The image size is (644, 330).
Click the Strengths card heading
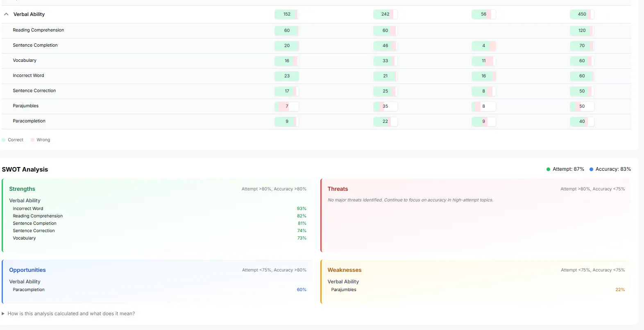coord(22,189)
